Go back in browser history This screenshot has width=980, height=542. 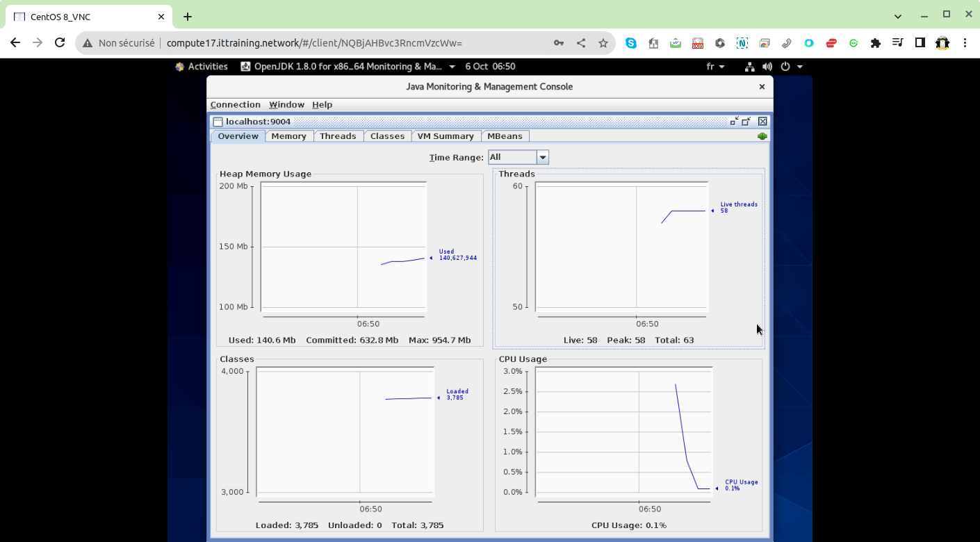pos(15,43)
